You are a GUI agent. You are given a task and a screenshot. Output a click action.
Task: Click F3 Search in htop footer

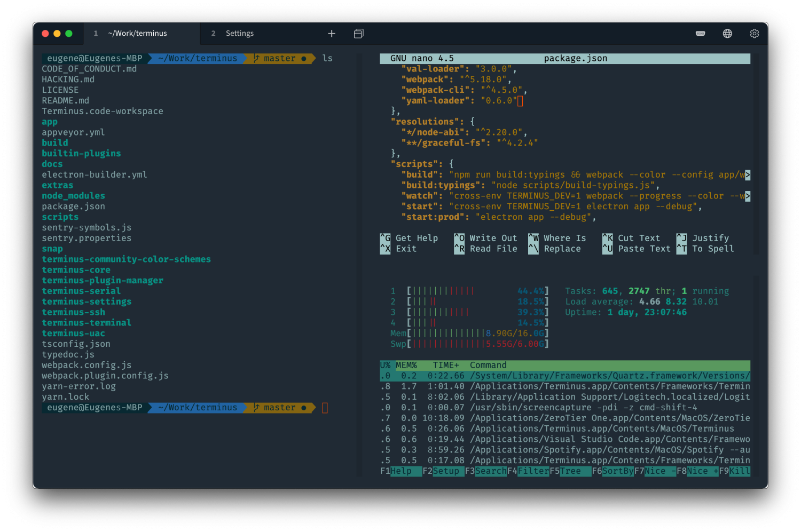pos(485,471)
